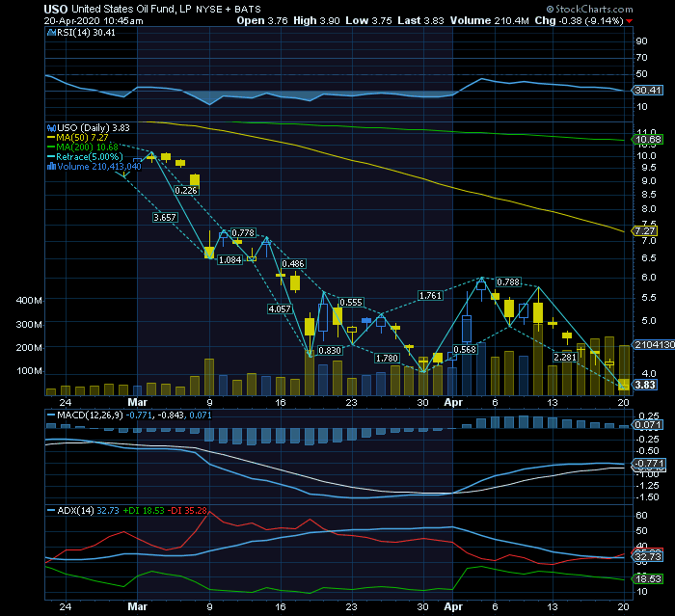Select the Retrace(5.00%) legend entry
The height and width of the screenshot is (616, 675).
(92, 156)
